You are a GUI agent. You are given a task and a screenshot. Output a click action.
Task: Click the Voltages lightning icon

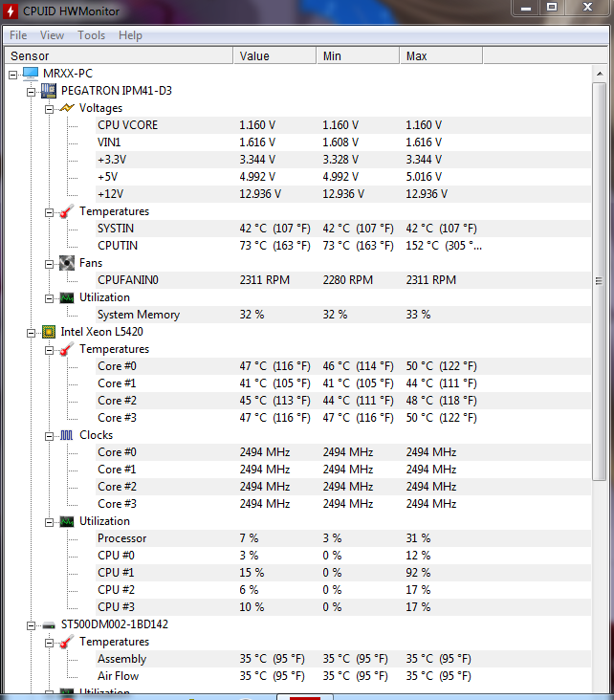[67, 108]
